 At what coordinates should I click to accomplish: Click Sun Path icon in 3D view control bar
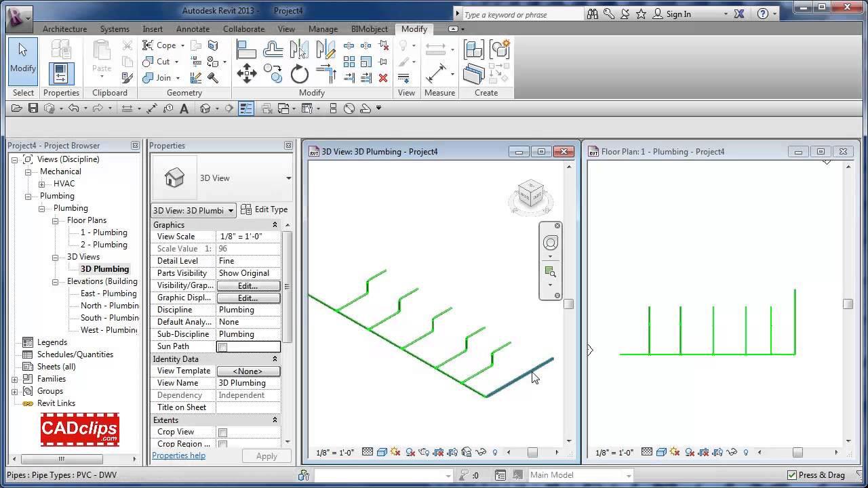coord(395,452)
